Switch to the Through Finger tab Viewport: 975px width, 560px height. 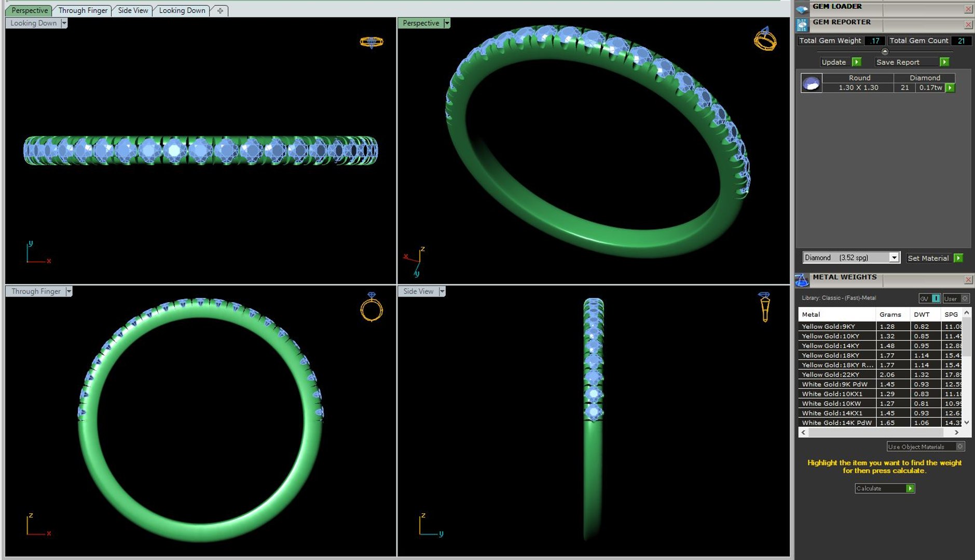pos(83,10)
